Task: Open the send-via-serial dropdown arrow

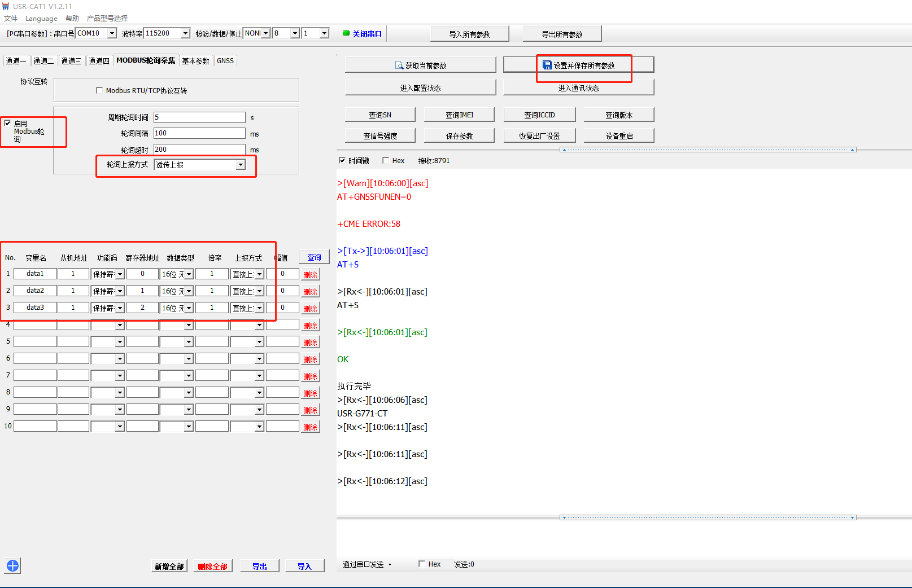Action: 390,564
